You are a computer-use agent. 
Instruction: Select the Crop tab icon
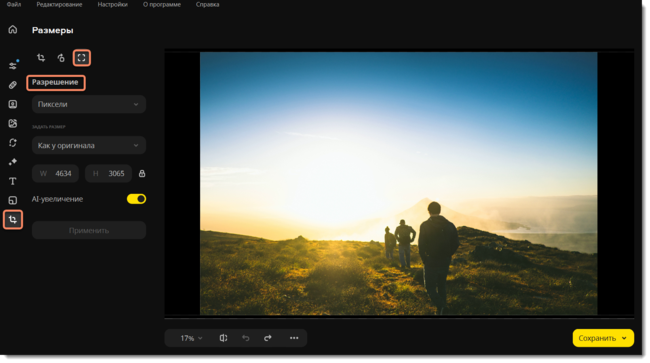click(x=41, y=58)
